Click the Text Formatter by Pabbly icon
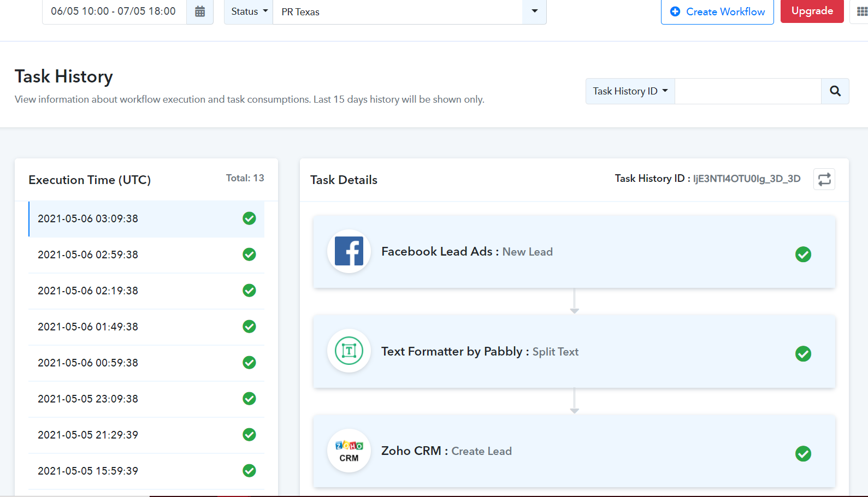 349,351
